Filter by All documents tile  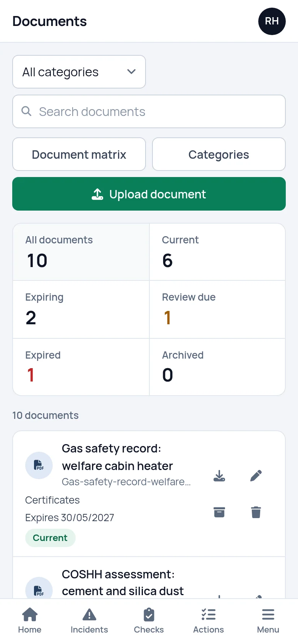pos(81,252)
